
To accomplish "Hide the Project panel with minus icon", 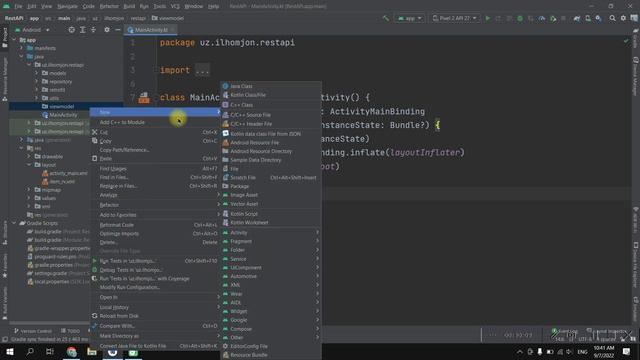I will click(x=118, y=30).
